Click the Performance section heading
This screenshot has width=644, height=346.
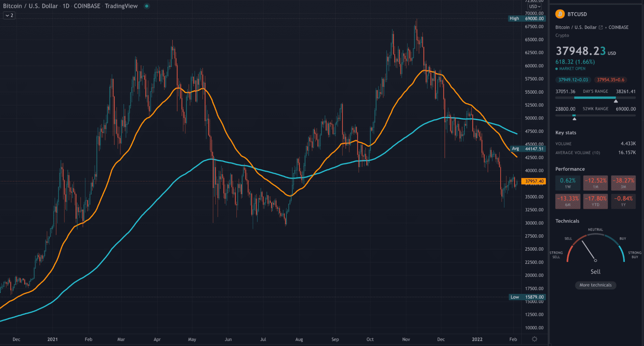(570, 169)
